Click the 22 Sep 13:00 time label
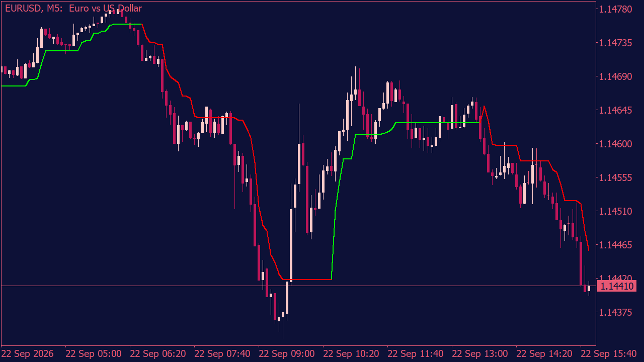 pyautogui.click(x=480, y=353)
